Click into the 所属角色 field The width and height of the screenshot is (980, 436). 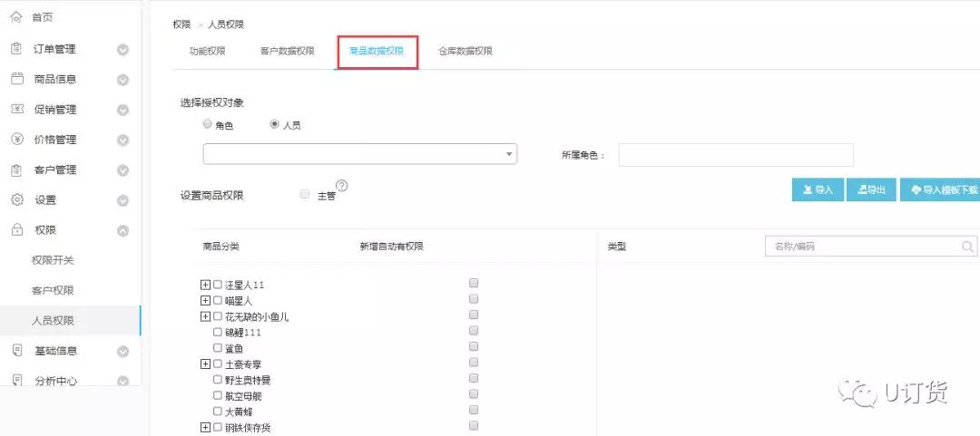point(736,155)
